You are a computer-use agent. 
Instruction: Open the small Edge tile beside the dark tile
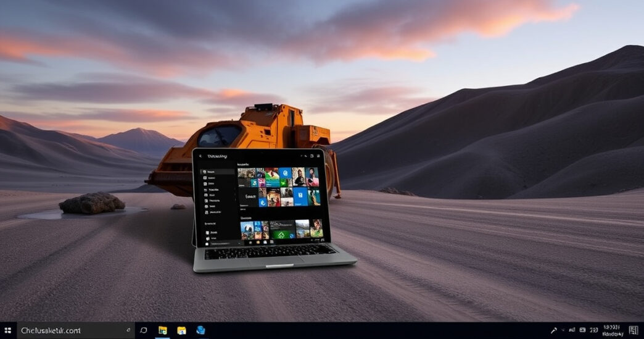point(263,202)
